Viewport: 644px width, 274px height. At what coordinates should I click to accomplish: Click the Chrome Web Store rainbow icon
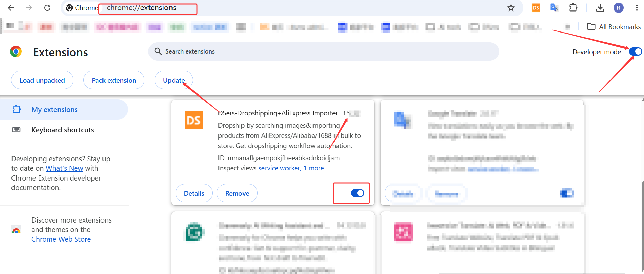[16, 229]
